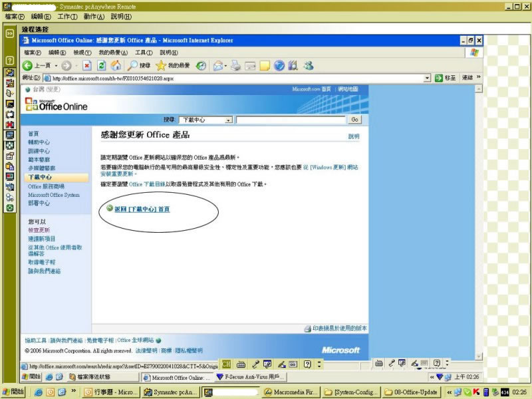Switch to 08-Office-Update folder on local taskbar
The width and height of the screenshot is (532, 399).
[412, 392]
